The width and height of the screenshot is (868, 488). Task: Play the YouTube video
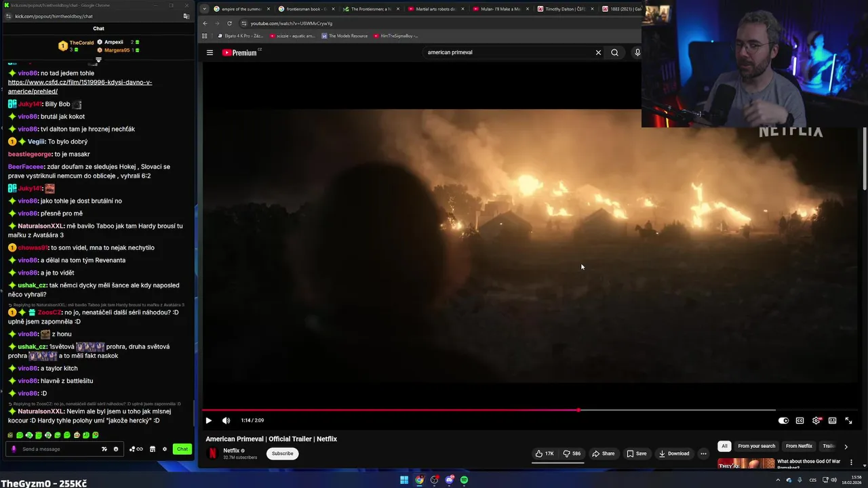208,420
